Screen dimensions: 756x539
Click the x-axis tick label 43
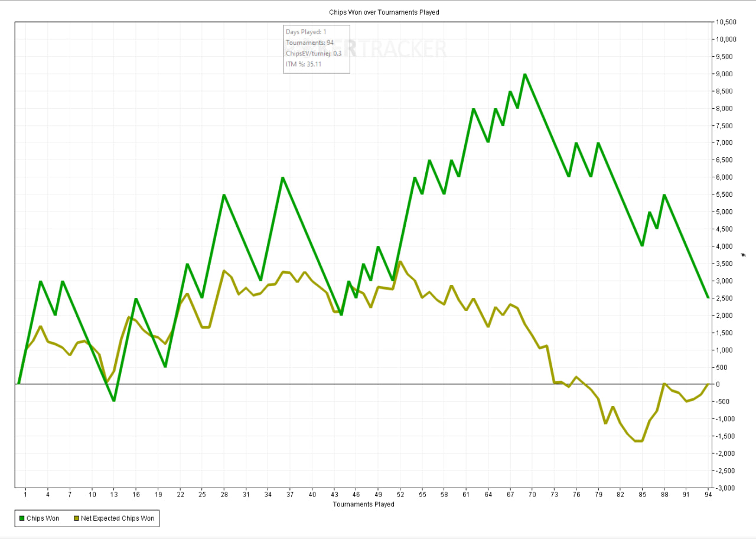point(334,495)
